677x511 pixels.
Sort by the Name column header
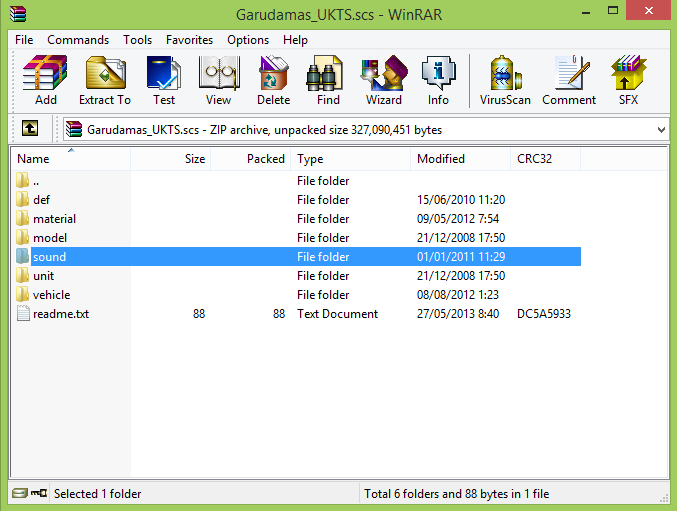(70, 159)
